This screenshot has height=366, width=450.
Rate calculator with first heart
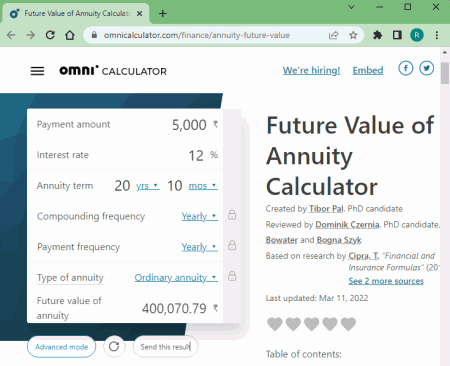click(275, 324)
